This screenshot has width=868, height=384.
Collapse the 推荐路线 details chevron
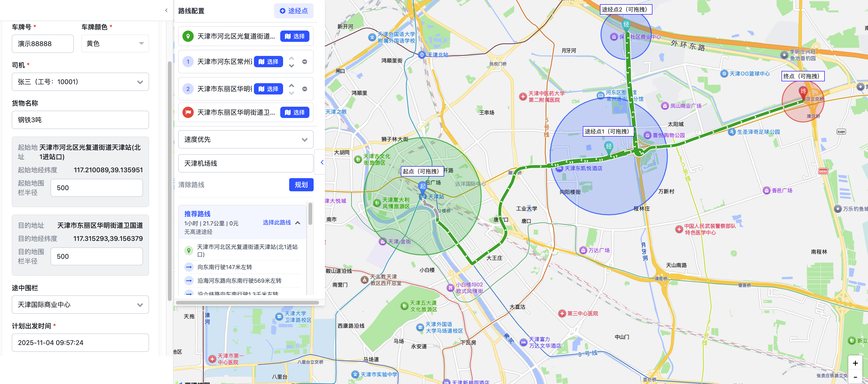point(298,223)
